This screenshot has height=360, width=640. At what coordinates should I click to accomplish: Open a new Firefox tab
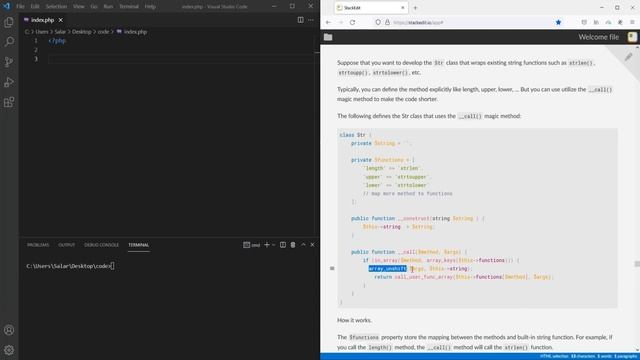[416, 8]
